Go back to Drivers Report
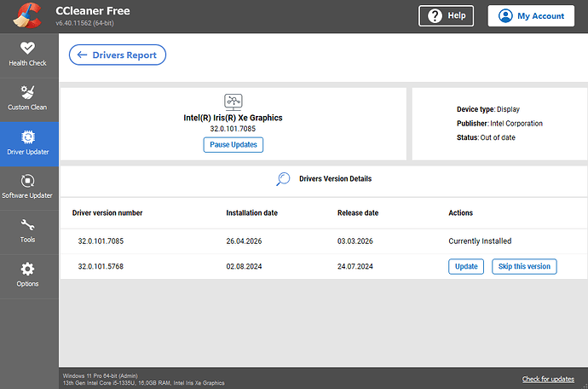The image size is (588, 389). [x=118, y=55]
